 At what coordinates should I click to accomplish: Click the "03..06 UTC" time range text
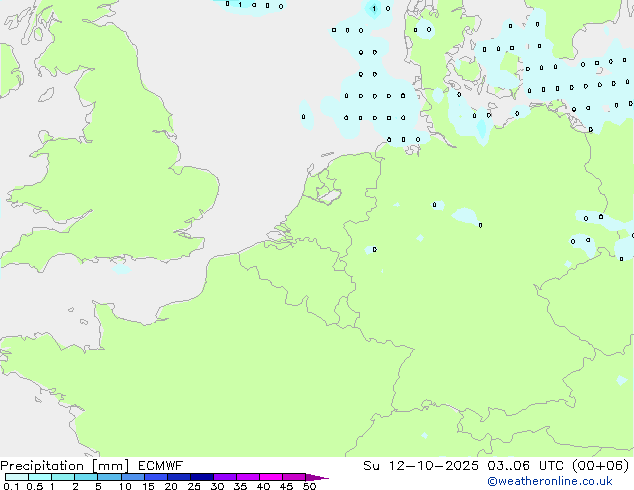pos(527,466)
